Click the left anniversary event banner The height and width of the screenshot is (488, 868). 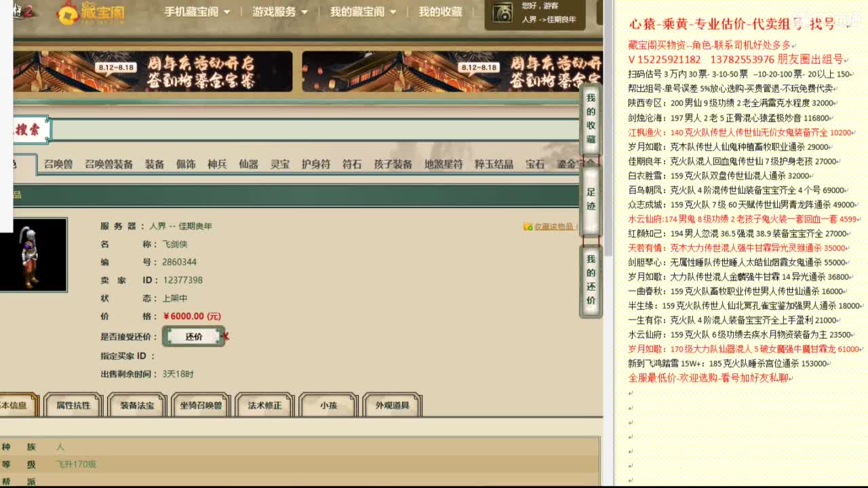click(x=153, y=72)
